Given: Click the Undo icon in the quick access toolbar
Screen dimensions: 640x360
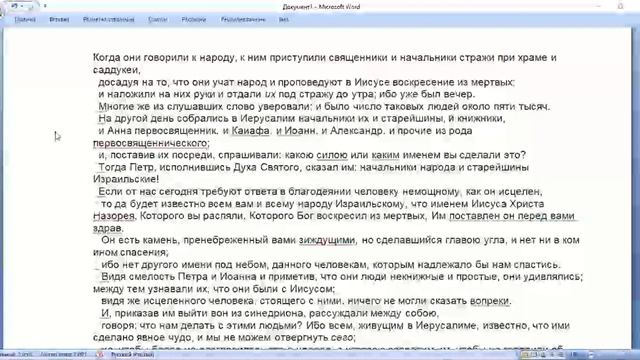Looking at the screenshot, I should [x=15, y=6].
